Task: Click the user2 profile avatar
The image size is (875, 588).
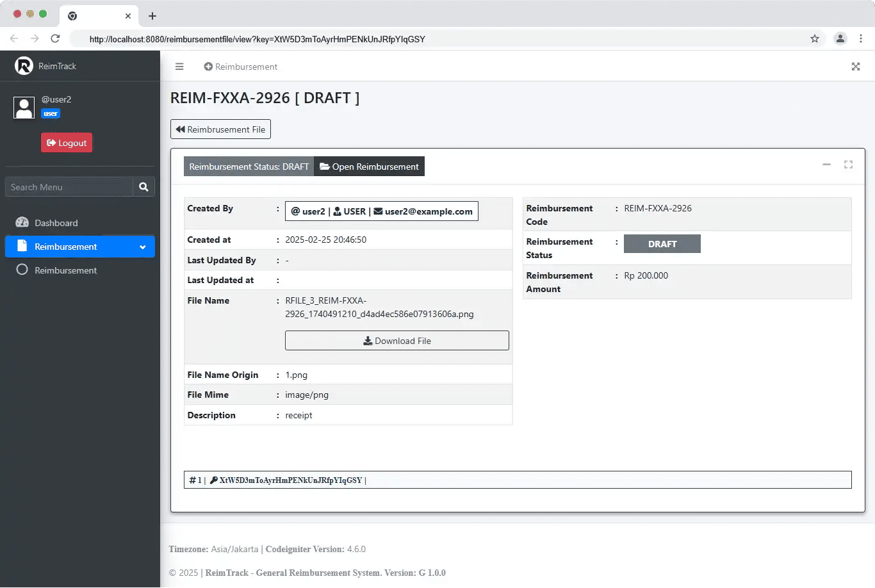Action: tap(24, 108)
